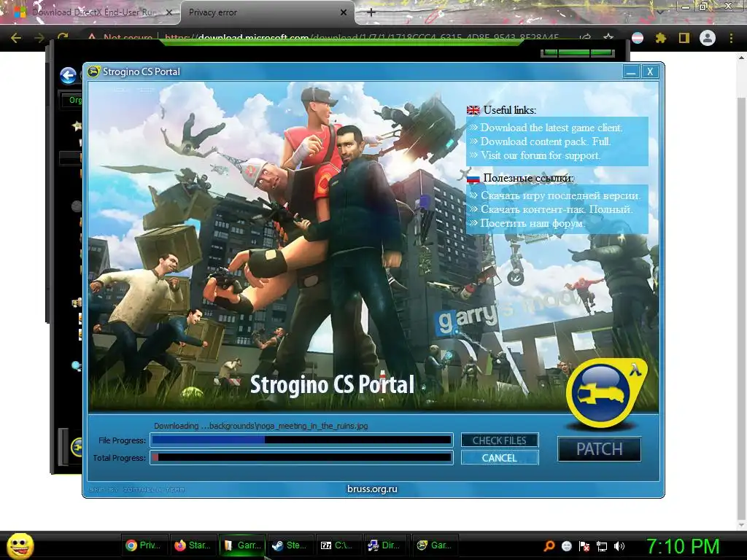This screenshot has width=747, height=560.
Task: Toggle the Chrome side panel icon
Action: point(684,38)
